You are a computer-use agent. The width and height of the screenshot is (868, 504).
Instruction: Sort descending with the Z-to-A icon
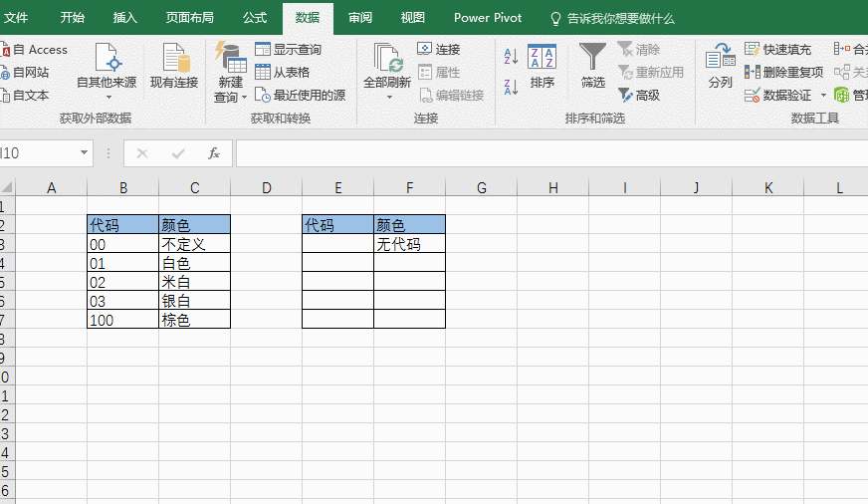[x=511, y=87]
